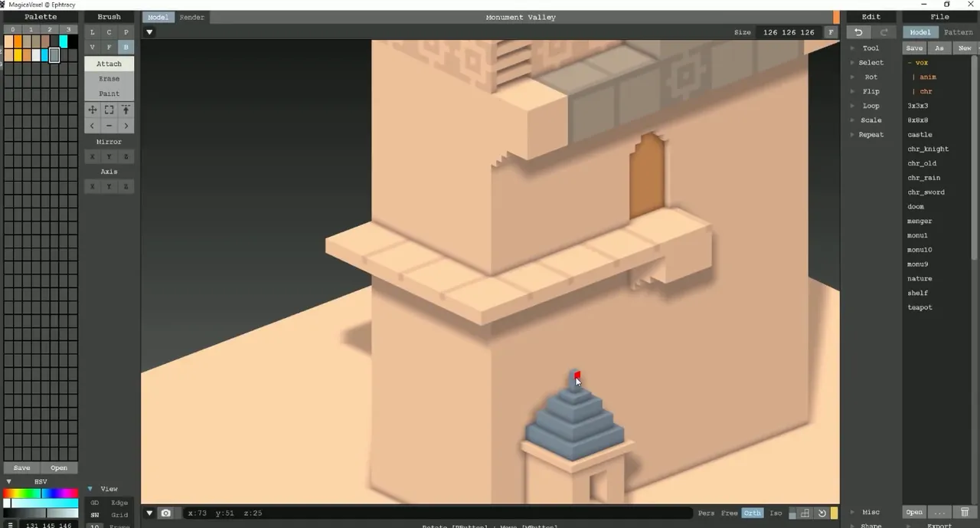
Task: Expand the Flip section in Edit panel
Action: coord(871,91)
